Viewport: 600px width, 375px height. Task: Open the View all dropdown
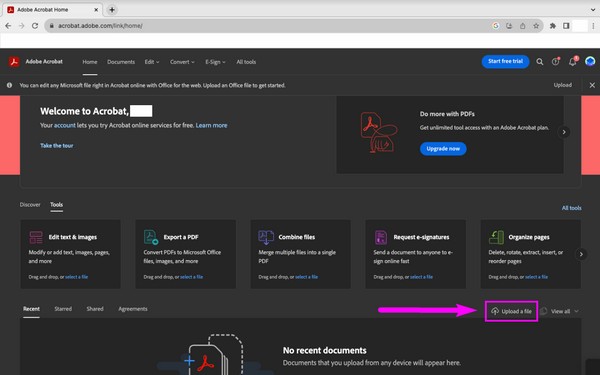coord(564,311)
